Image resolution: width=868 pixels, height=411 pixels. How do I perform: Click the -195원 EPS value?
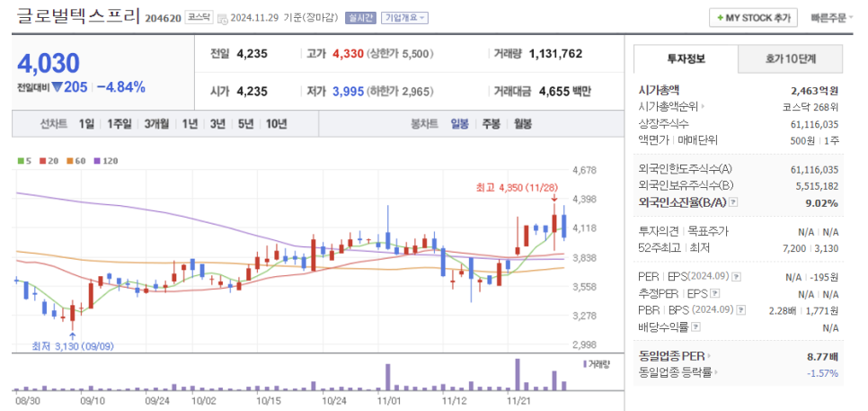824,276
